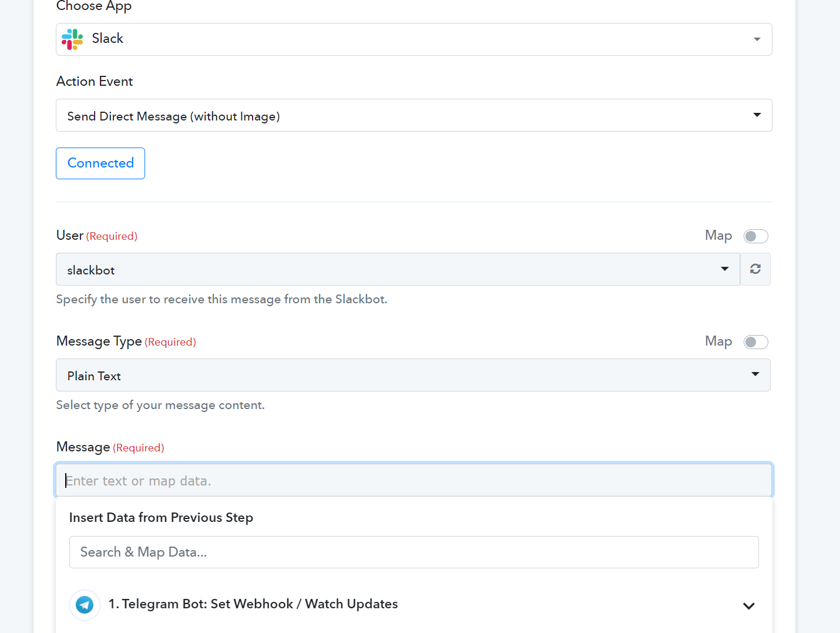Open the Message Type dropdown showing Plain Text

pyautogui.click(x=413, y=375)
